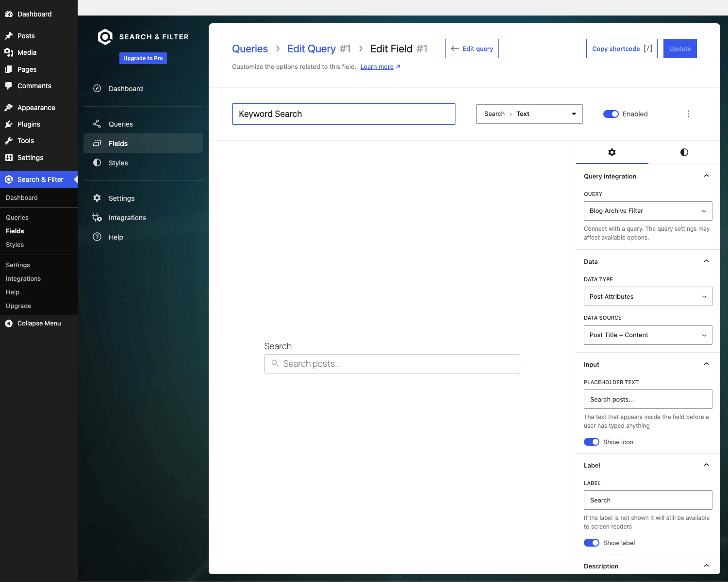Open the Search Text field type dropdown
This screenshot has height=582, width=728.
coord(529,114)
